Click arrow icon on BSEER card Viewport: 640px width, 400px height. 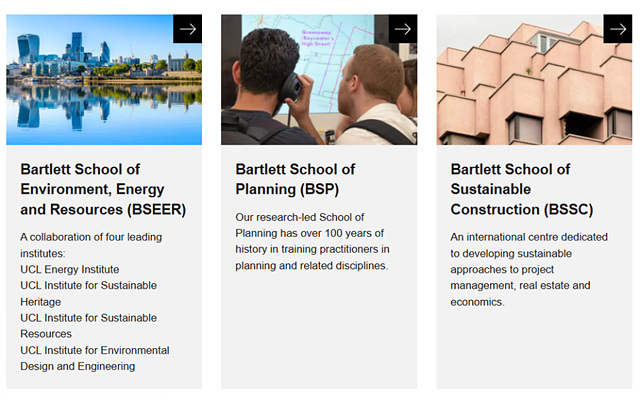(187, 29)
